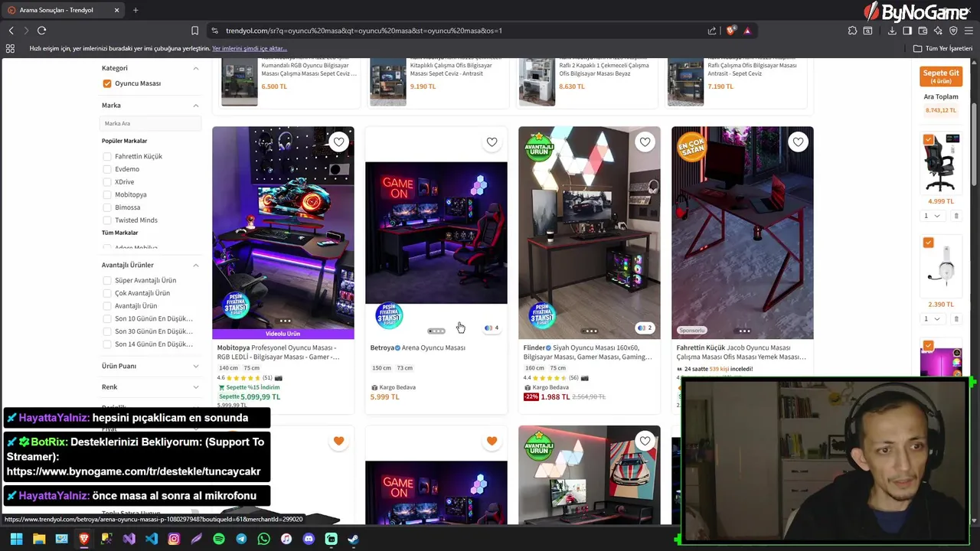Viewport: 980px width, 551px height.
Task: Open the Betroya Arena desk product image
Action: tap(436, 233)
